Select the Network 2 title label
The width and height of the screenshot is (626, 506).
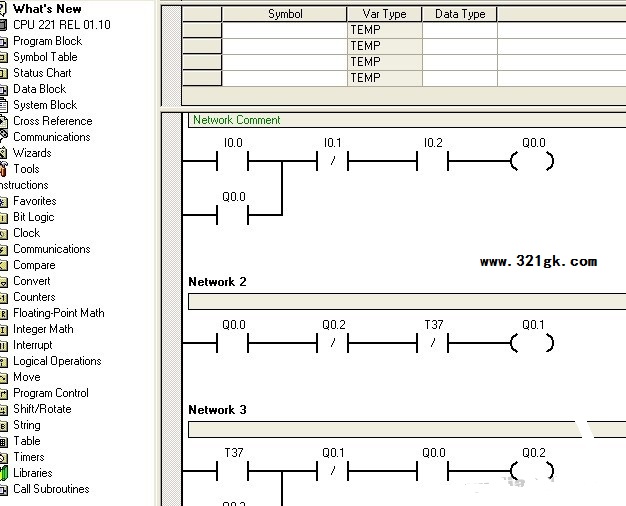(x=217, y=282)
